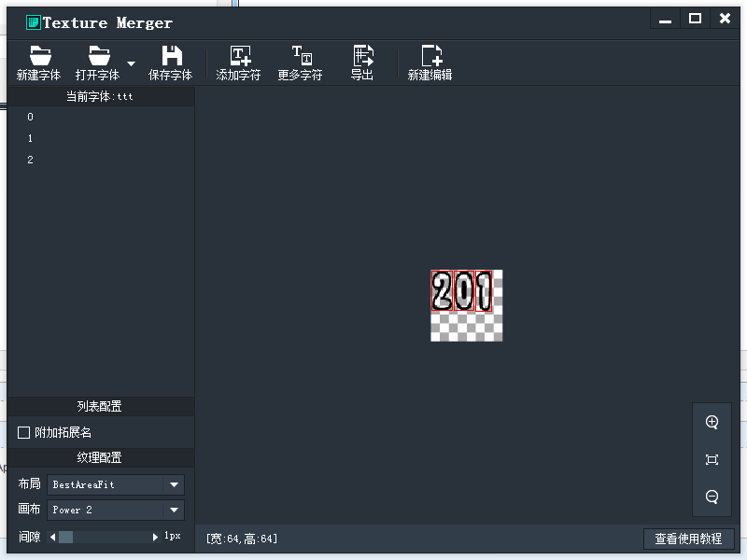The width and height of the screenshot is (747, 560).
Task: Click the middle glyph 0 in texture preview
Action: click(463, 291)
